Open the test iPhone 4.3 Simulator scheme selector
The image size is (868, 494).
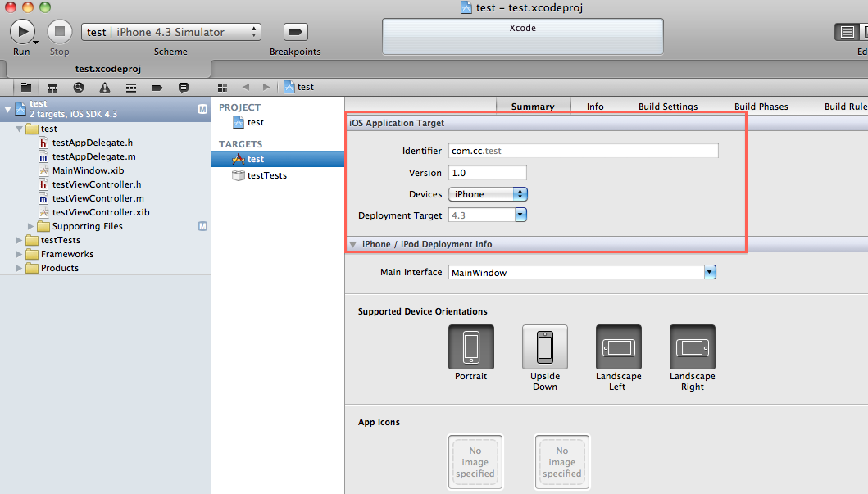[171, 32]
